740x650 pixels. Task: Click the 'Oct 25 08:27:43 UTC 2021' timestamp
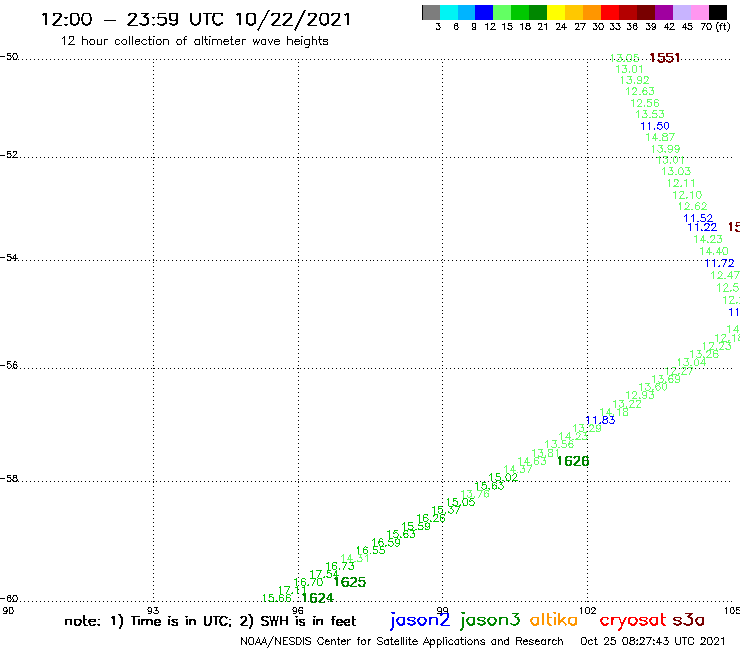(x=653, y=642)
